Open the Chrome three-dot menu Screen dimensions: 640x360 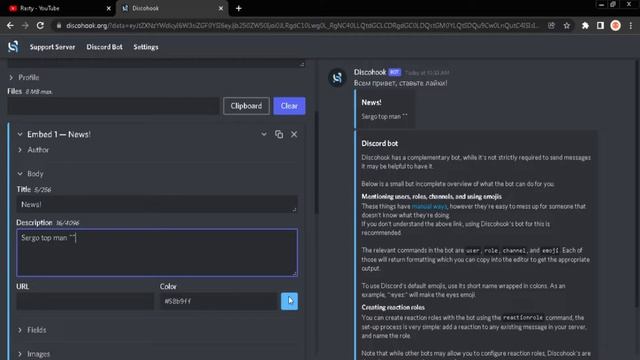click(631, 25)
